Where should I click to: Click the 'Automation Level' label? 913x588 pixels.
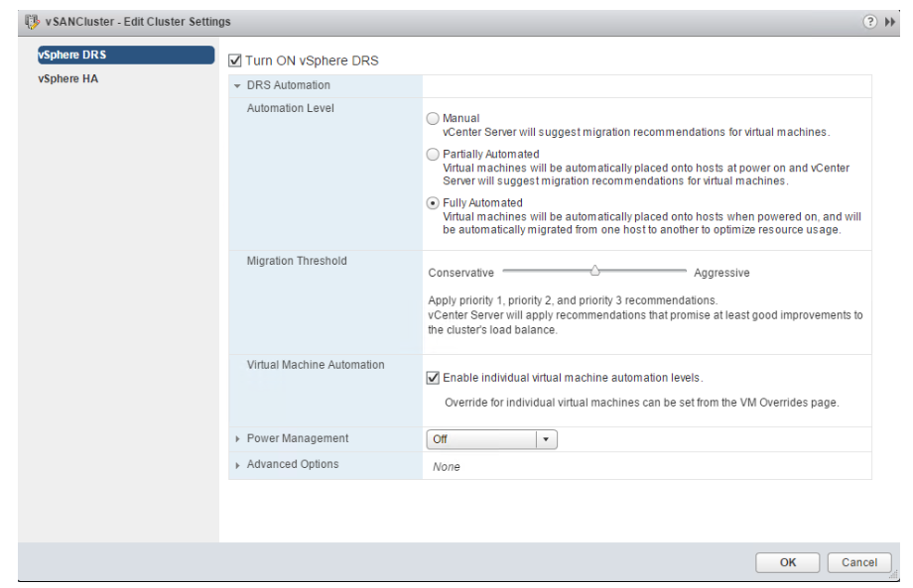coord(290,108)
